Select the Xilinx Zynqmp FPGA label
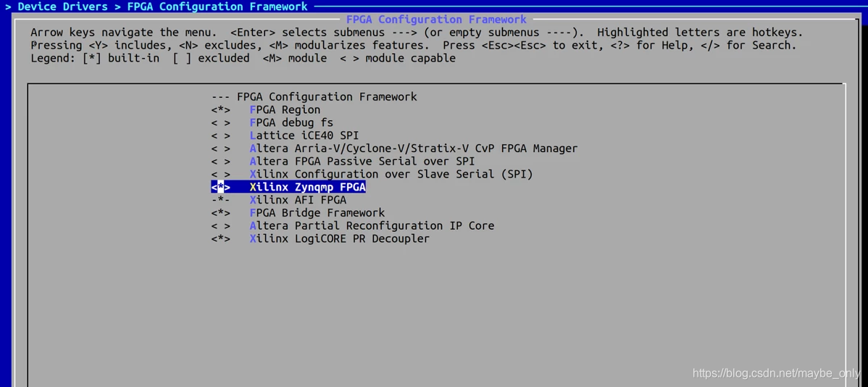The width and height of the screenshot is (868, 387). (307, 187)
